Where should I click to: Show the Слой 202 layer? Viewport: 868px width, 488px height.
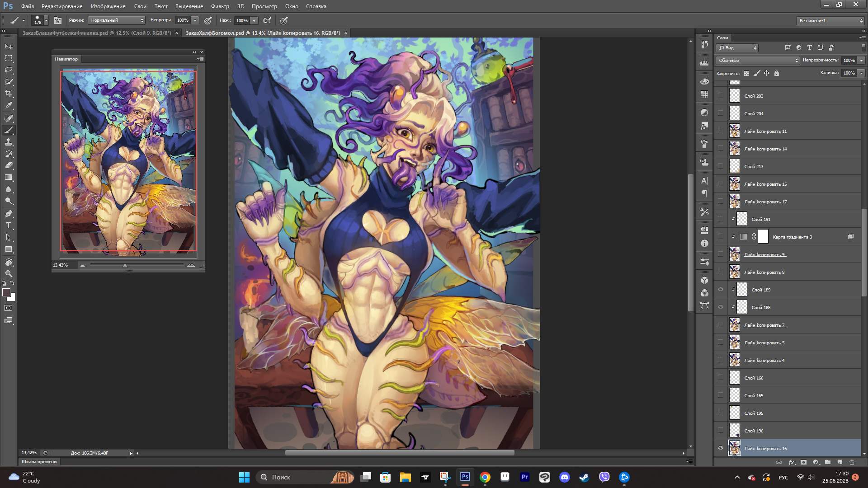point(721,96)
